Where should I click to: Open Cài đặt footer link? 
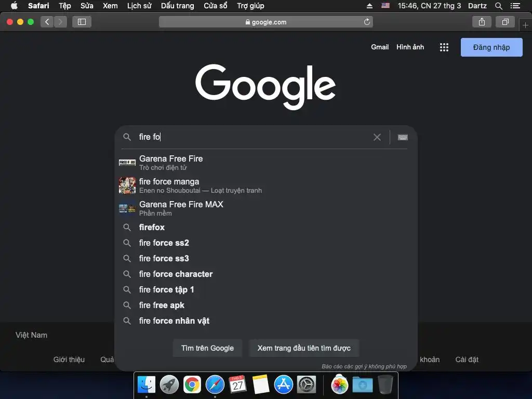point(467,360)
